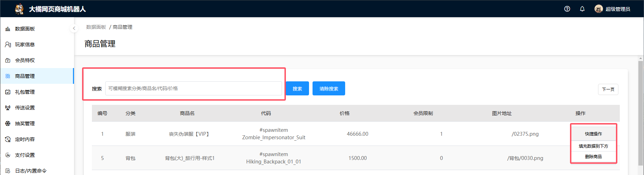Select 填充数据到下方 from the quick menu

(593, 146)
